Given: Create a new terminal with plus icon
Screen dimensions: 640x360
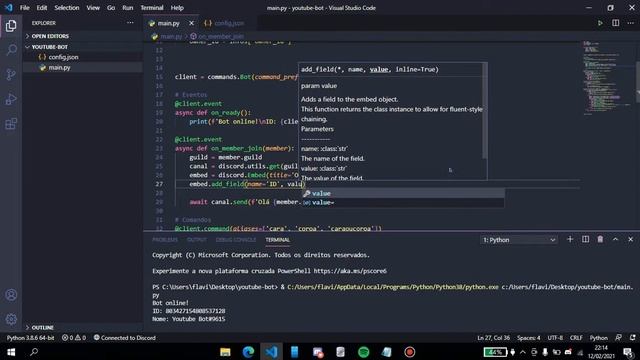Looking at the screenshot, I should 570,240.
